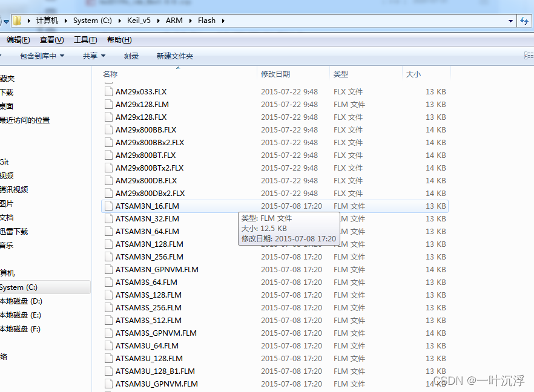Expand the arrow after 计算机 in the path
534x392 pixels.
pyautogui.click(x=65, y=21)
